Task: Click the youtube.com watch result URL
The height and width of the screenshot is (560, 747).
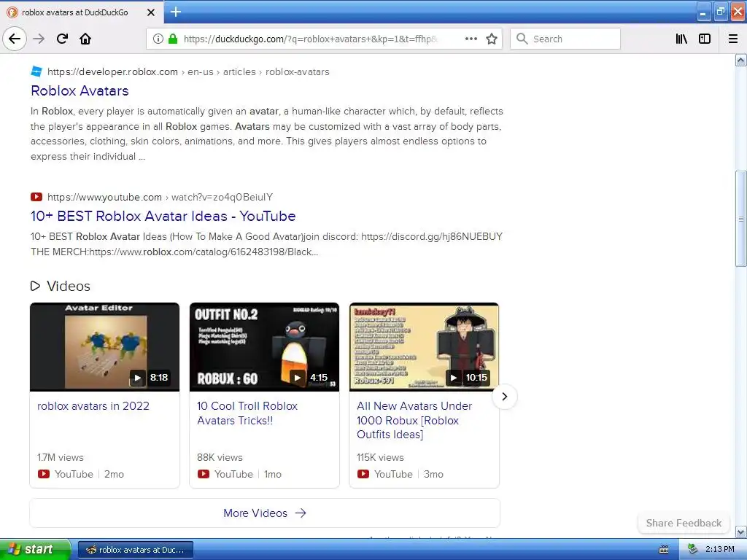Action: (160, 197)
